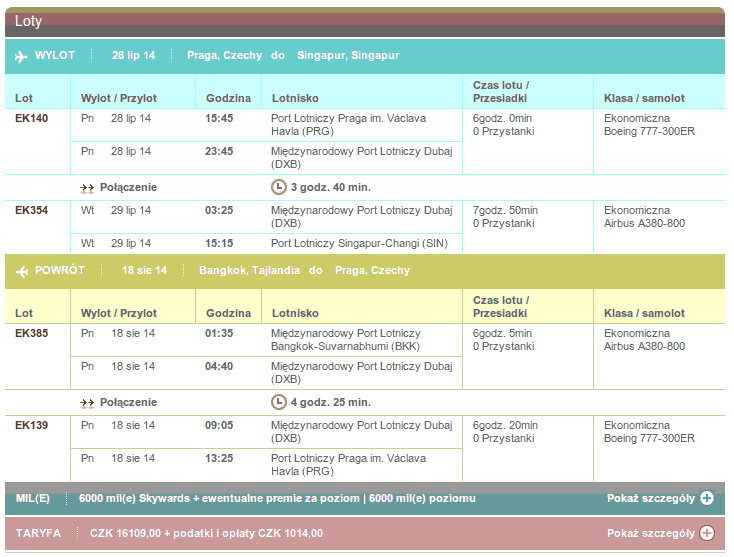The width and height of the screenshot is (734, 557).
Task: Click the clock icon next to 4 godz. 25 min.
Action: click(279, 402)
